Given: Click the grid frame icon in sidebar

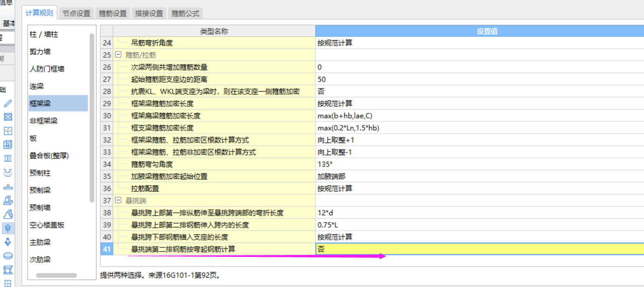Looking at the screenshot, I should pyautogui.click(x=8, y=117).
